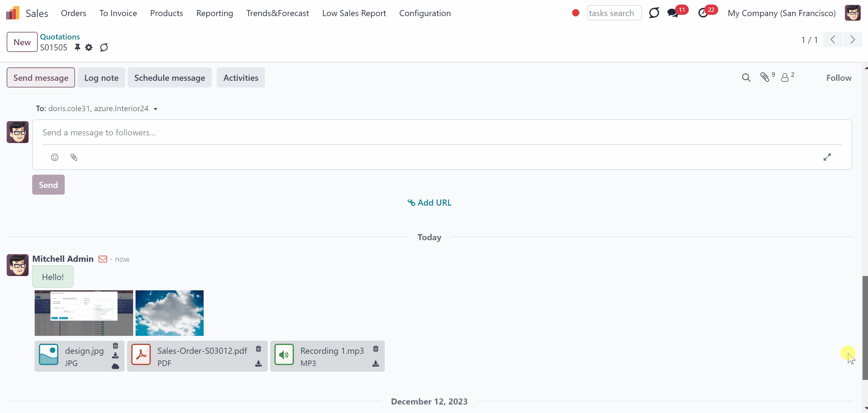Open the chatter search magnifier icon
This screenshot has width=868, height=413.
pos(746,78)
